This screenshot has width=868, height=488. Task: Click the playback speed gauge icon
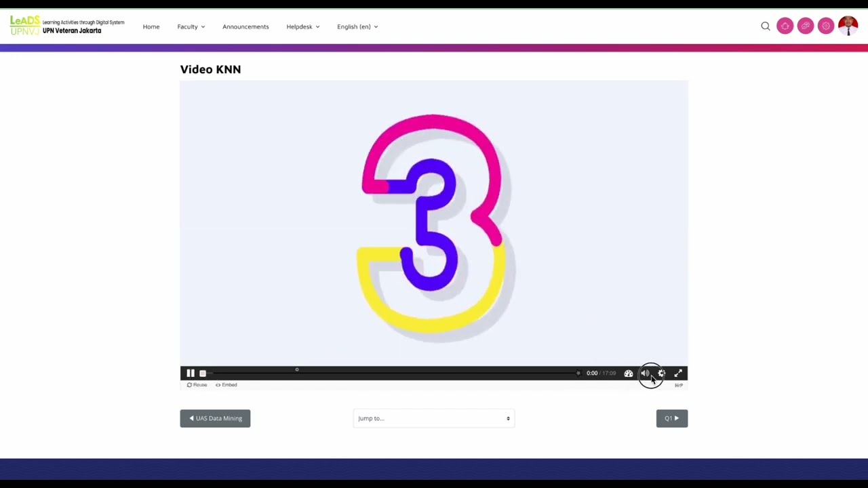click(629, 373)
